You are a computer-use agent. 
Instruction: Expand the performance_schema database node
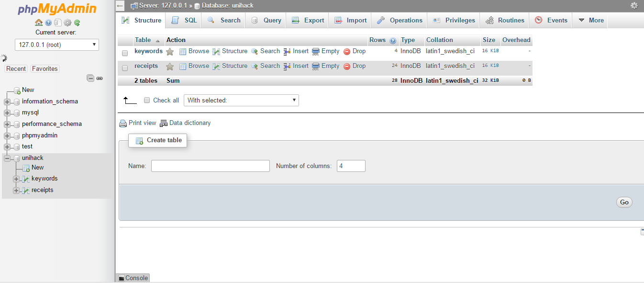7,124
